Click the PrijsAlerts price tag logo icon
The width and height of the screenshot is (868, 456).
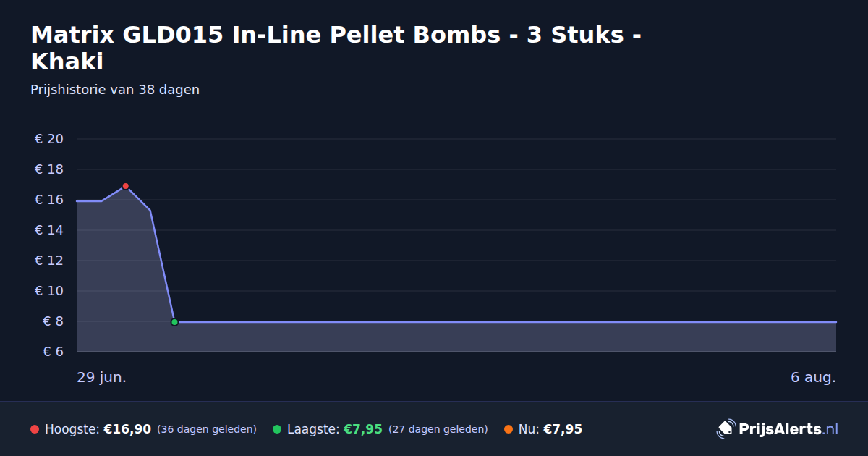(x=726, y=429)
